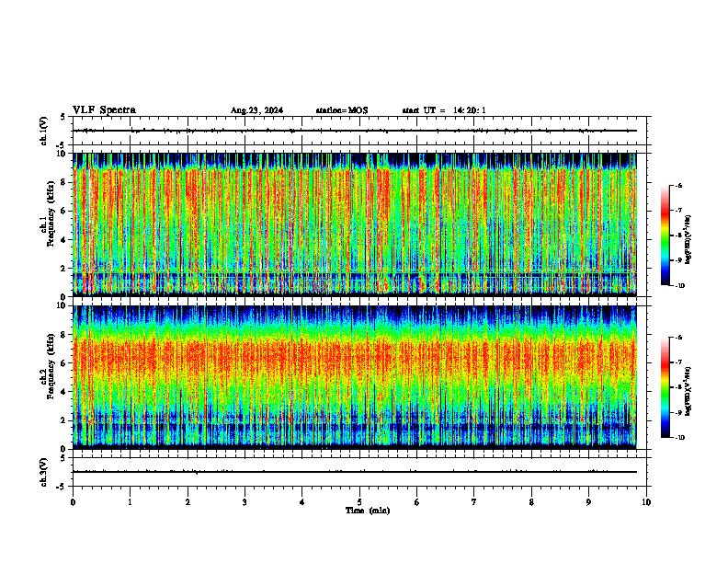
Task: Click the ch.2 'Frequency (kHz)' axis label
Action: point(51,365)
